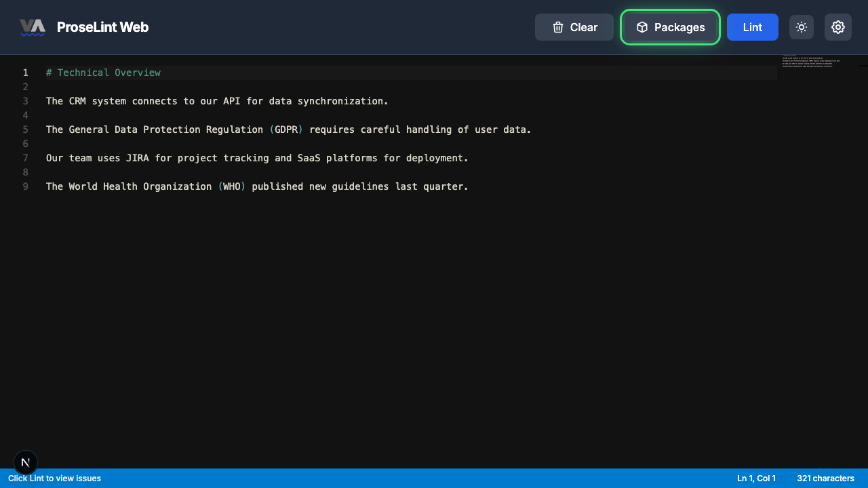Click the 'Ln 1, Col 1' position indicator

(x=756, y=479)
